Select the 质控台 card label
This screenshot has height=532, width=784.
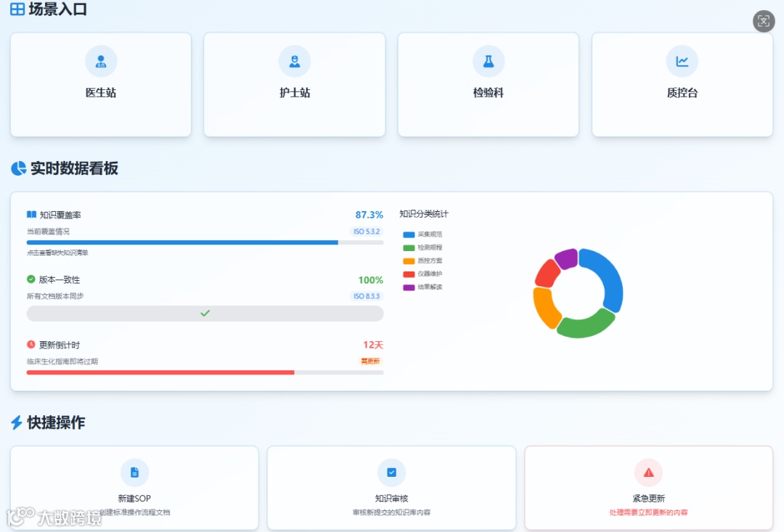[x=682, y=92]
